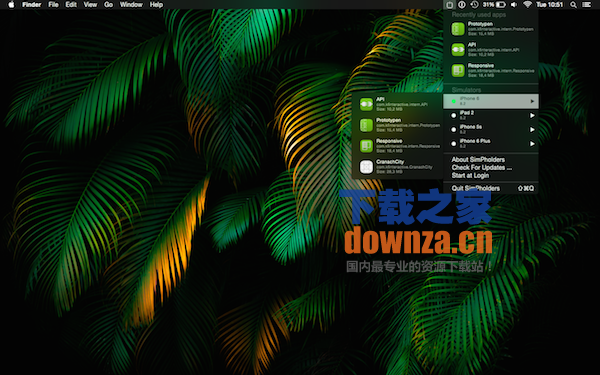Click API app icon in the submenu
600x375 pixels.
(366, 104)
